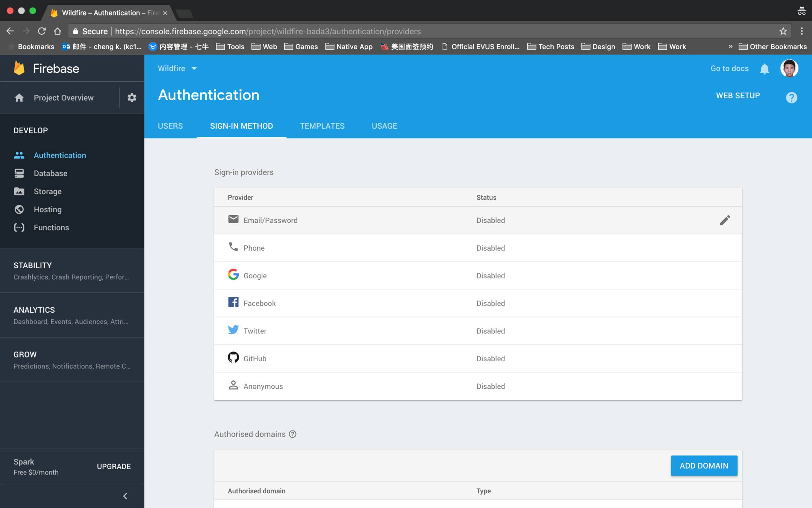The image size is (812, 508).
Task: Click the notifications bell icon
Action: (x=764, y=69)
